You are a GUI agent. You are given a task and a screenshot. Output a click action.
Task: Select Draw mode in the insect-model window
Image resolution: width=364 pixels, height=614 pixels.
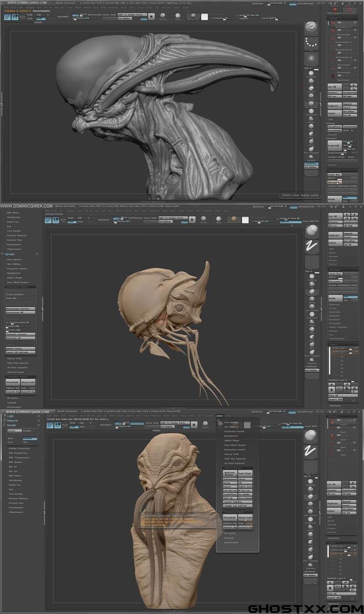click(56, 220)
